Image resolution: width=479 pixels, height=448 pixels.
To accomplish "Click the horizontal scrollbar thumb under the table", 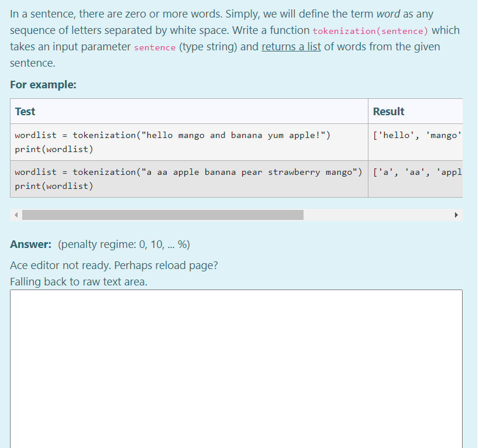I will tap(163, 215).
